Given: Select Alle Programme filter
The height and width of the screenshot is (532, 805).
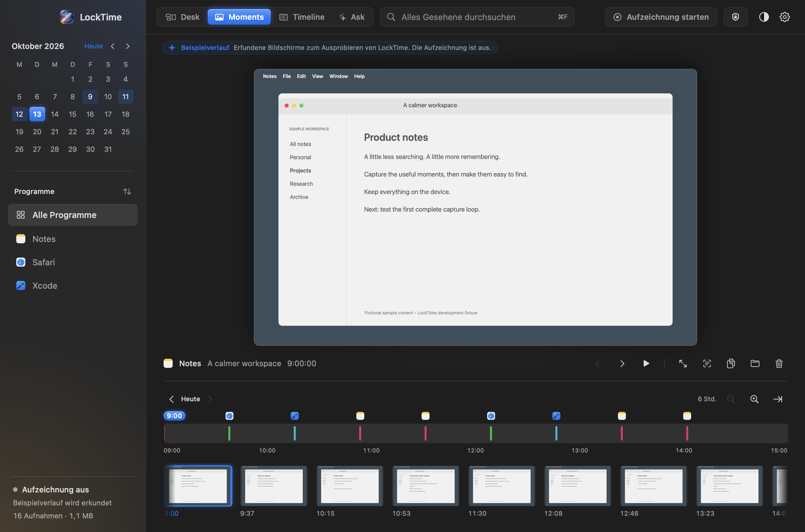Looking at the screenshot, I should coord(73,215).
